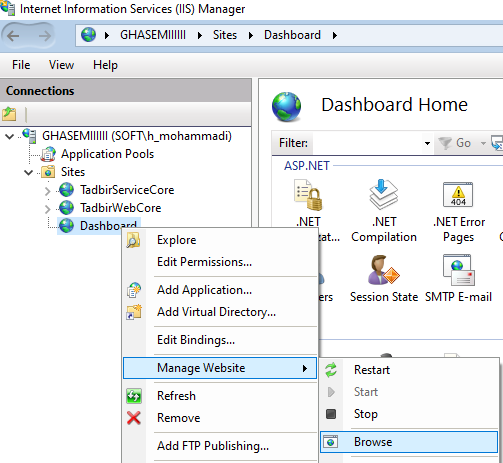Expand the TadbirWebCore site node

pos(48,209)
